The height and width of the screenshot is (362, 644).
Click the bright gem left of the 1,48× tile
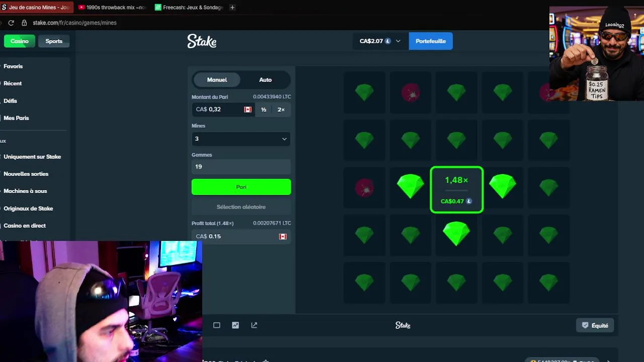coord(411,187)
